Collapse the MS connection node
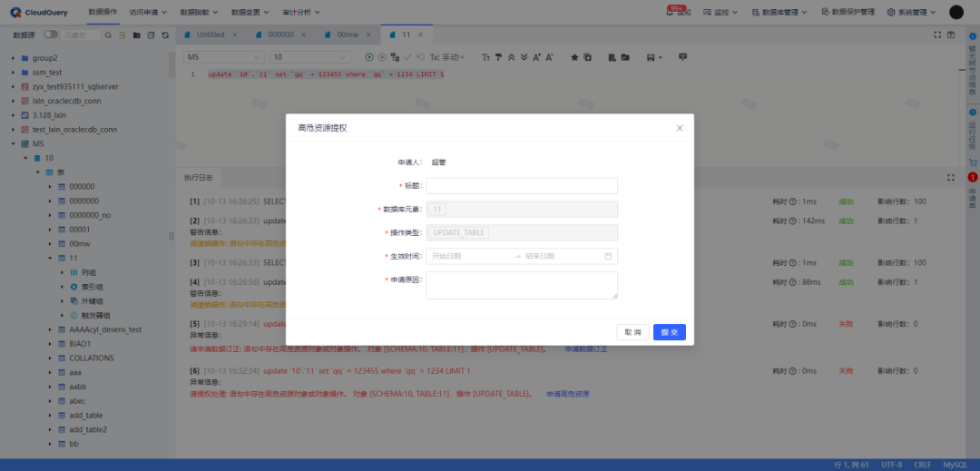980x471 pixels. 13,143
